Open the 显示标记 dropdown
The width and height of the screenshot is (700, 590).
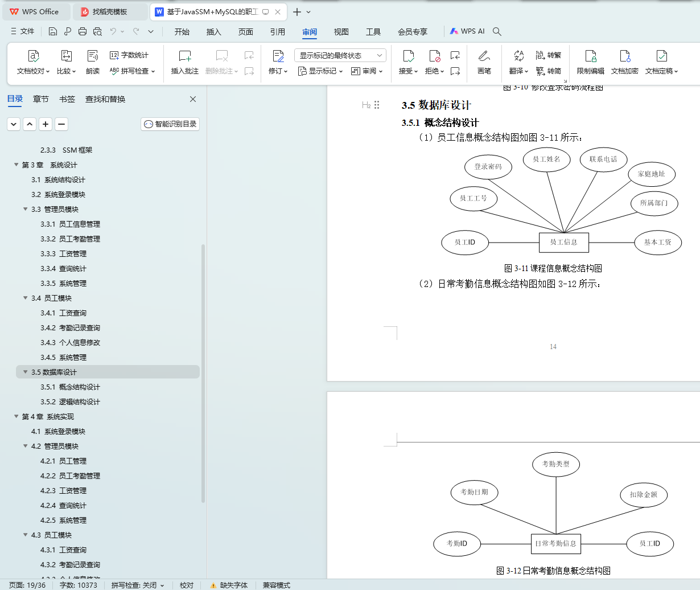pyautogui.click(x=320, y=71)
